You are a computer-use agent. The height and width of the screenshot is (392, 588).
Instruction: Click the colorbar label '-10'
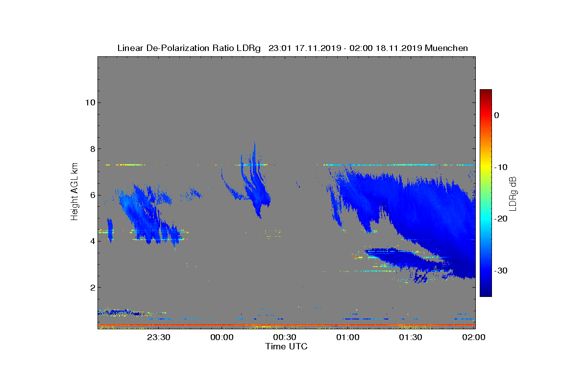click(x=500, y=167)
